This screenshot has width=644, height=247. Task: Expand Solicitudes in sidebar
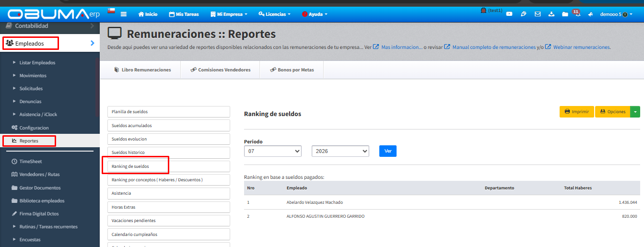pyautogui.click(x=28, y=89)
